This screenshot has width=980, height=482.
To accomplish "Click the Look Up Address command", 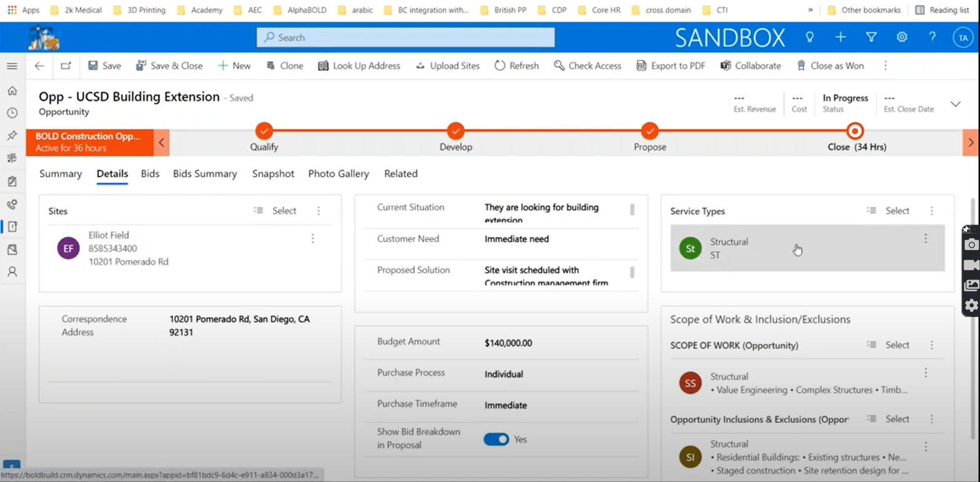I will click(x=359, y=66).
